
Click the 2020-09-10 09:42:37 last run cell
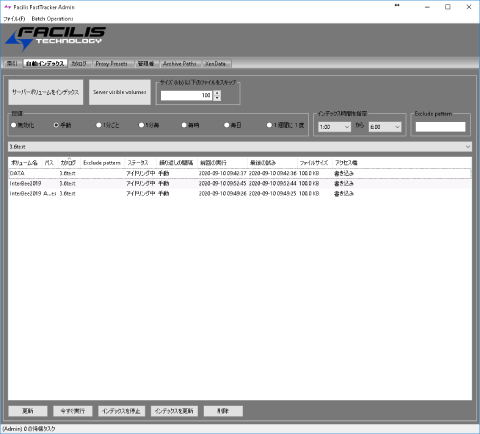(222, 173)
